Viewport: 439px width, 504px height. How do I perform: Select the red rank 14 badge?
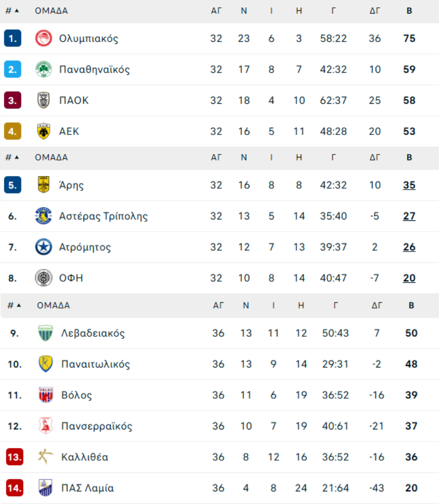[15, 488]
